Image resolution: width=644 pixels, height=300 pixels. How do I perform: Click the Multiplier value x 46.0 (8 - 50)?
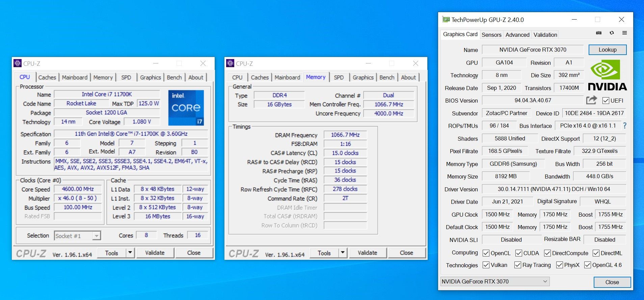(x=78, y=198)
